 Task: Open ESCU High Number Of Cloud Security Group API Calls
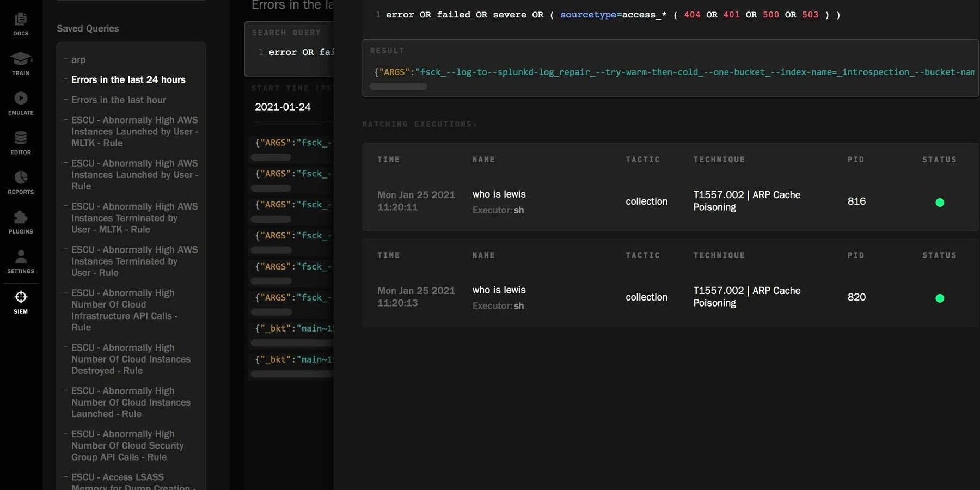128,445
